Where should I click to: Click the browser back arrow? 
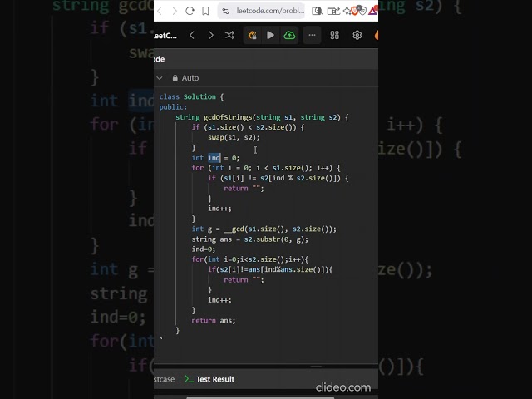(x=160, y=11)
